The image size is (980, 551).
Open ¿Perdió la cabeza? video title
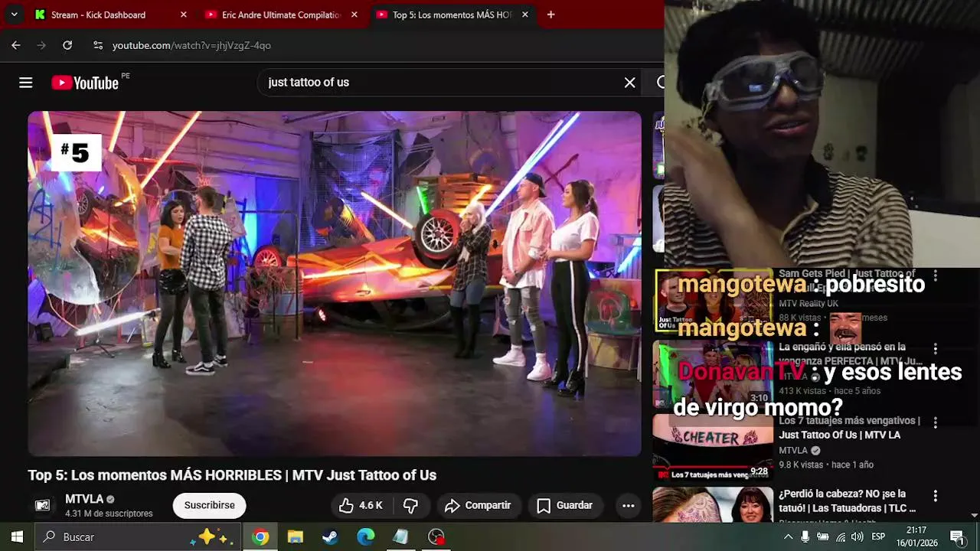pos(847,500)
